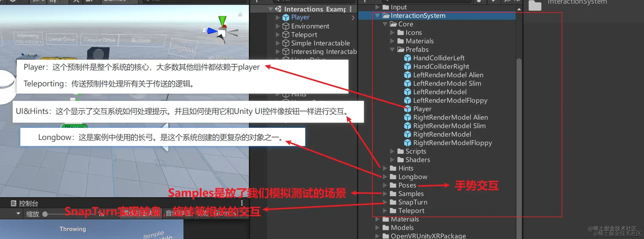
Task: Open console panel three-dot options menu
Action: 242,203
